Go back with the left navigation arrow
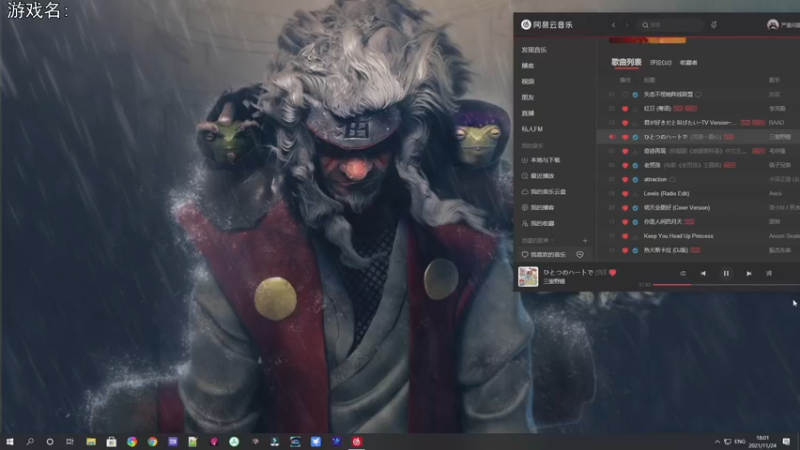 613,24
